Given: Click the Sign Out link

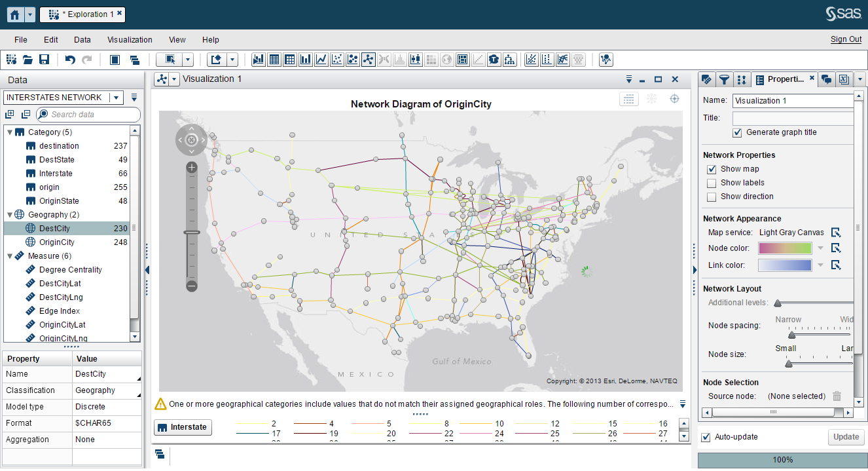Looking at the screenshot, I should 846,39.
